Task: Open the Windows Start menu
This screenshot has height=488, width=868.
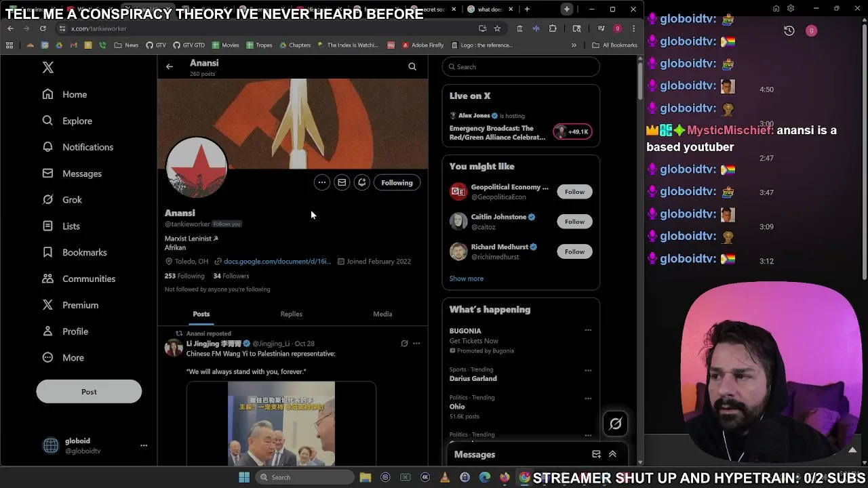Action: coord(244,477)
